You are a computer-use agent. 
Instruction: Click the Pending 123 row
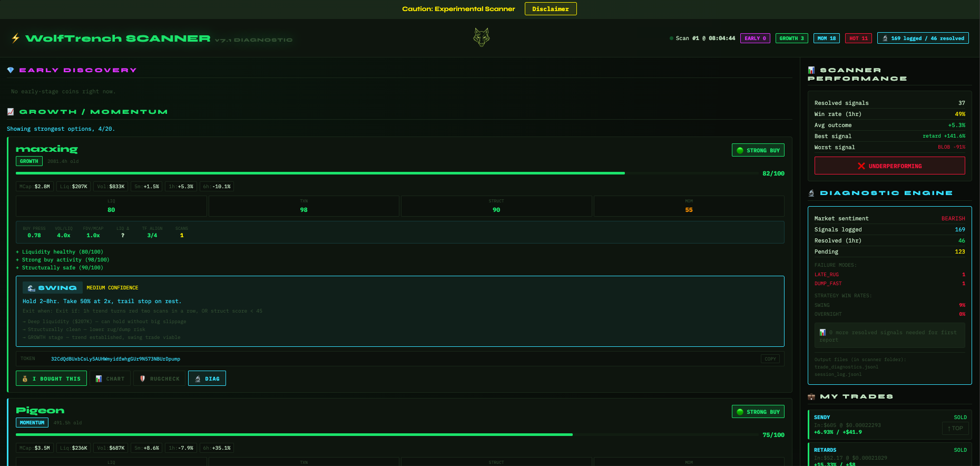click(x=889, y=251)
